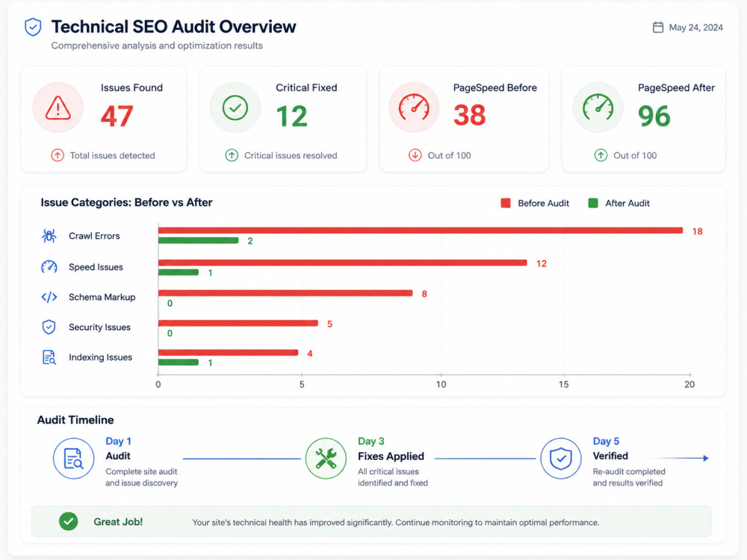Click the Verified step title
747x560 pixels.
[610, 455]
